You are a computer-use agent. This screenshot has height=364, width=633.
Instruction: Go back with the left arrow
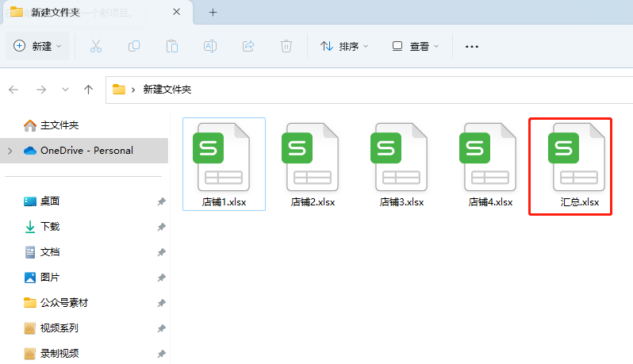tap(13, 89)
